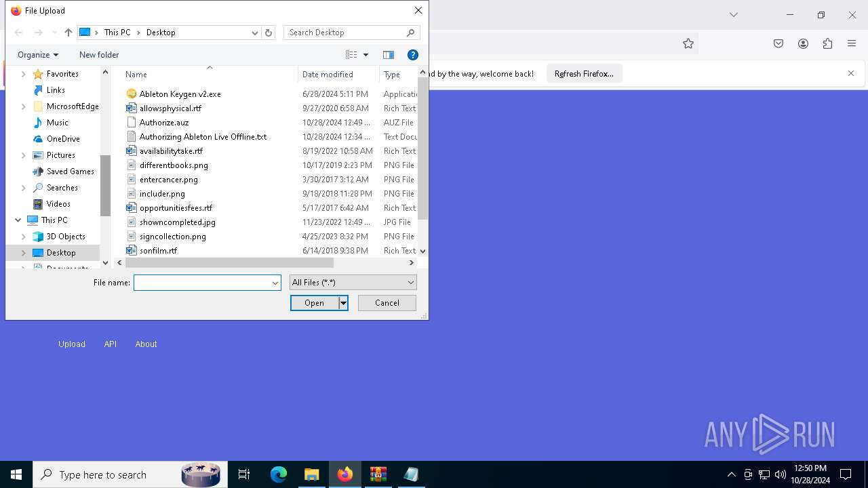
Task: Collapse the This PC tree node
Action: click(18, 220)
